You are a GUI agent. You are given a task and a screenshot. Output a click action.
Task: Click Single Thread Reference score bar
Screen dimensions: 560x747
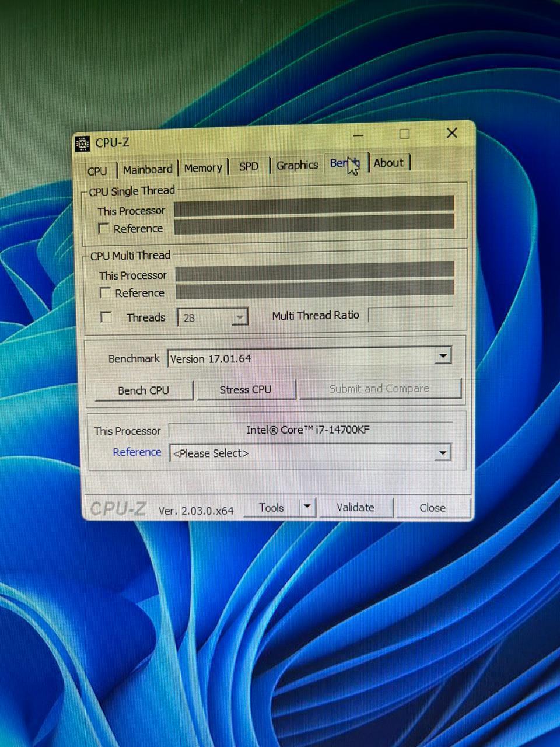[314, 224]
